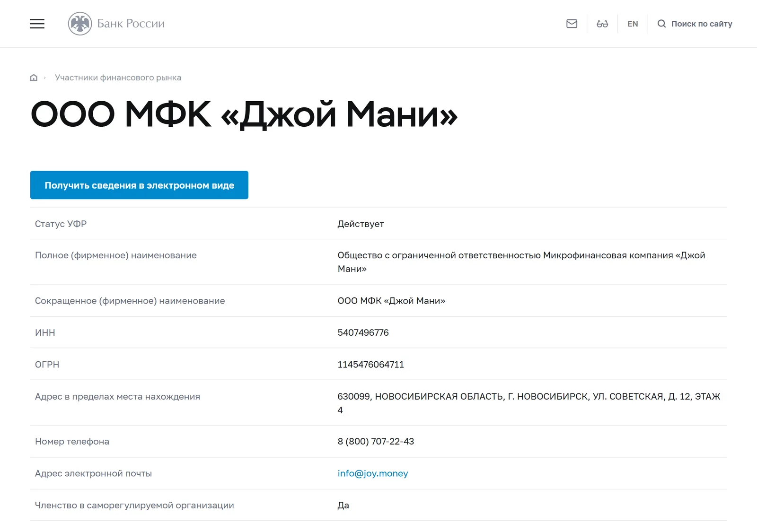Click the "Номер телефона" label
Viewport: 757px width, 532px height.
(x=72, y=441)
